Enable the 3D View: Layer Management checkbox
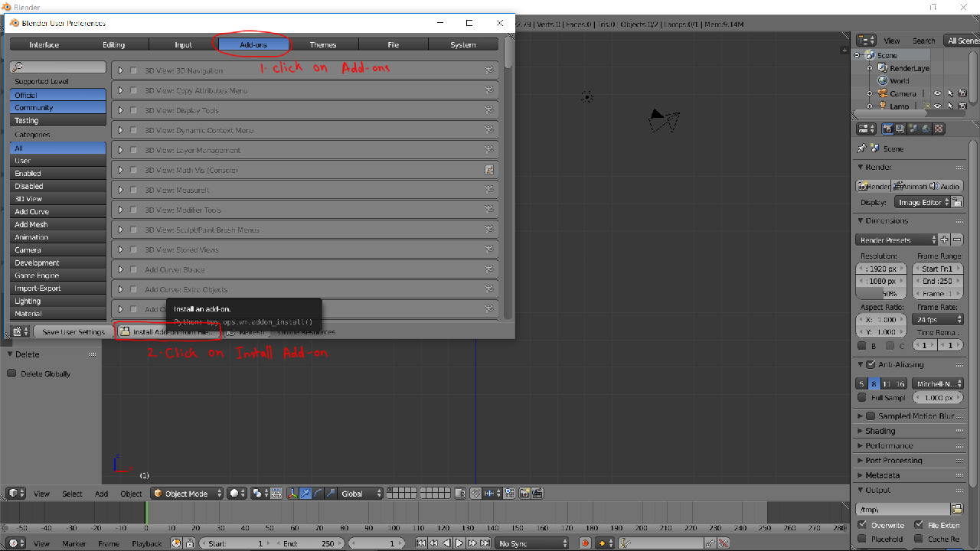Image resolution: width=980 pixels, height=551 pixels. [133, 150]
